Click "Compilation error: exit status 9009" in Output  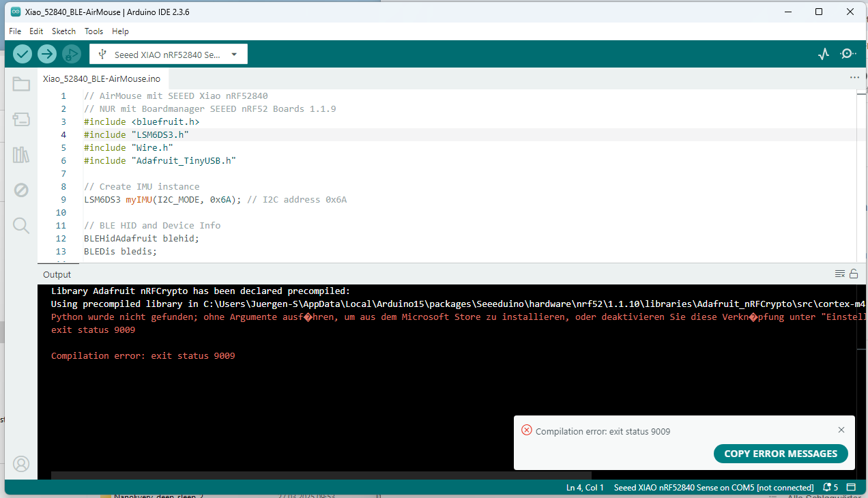pos(143,356)
